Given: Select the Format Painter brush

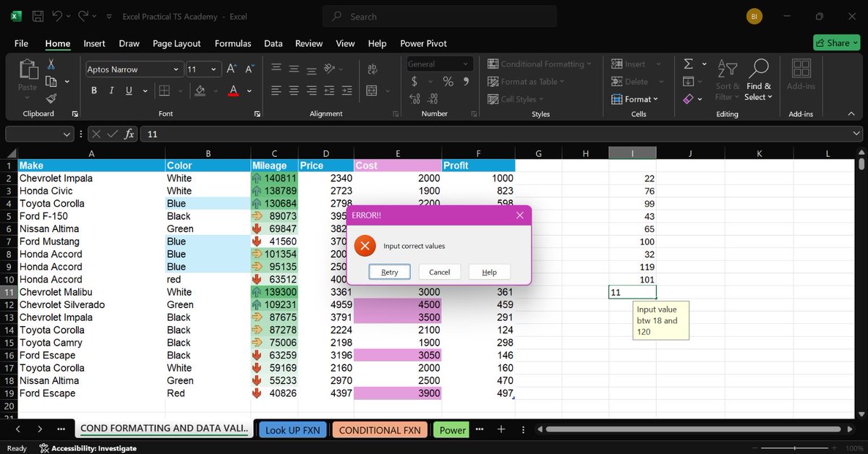Looking at the screenshot, I should pyautogui.click(x=51, y=98).
